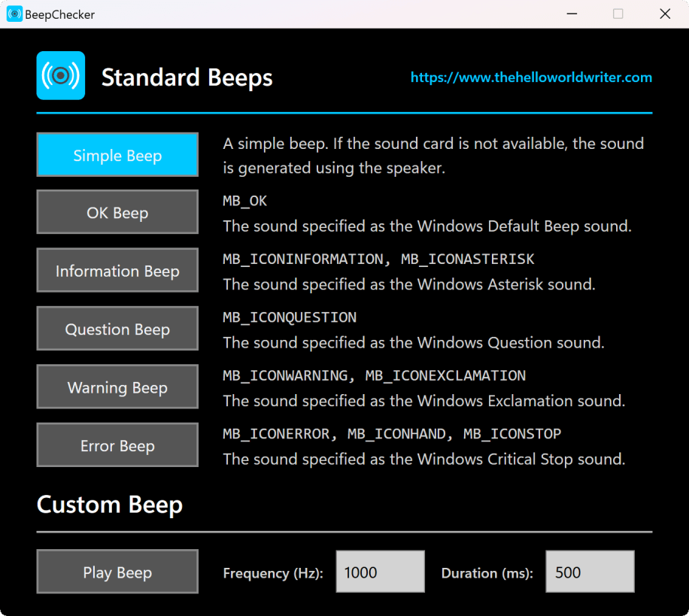Screen dimensions: 689x616
Task: Click the "Duration (ms):" label
Action: 487,573
